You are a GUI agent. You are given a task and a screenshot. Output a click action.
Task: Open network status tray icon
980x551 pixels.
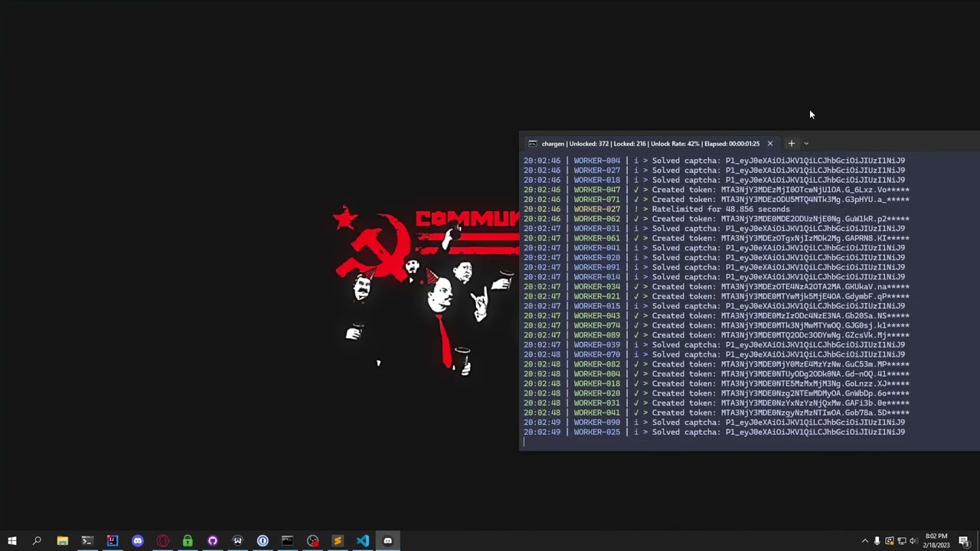coord(901,541)
